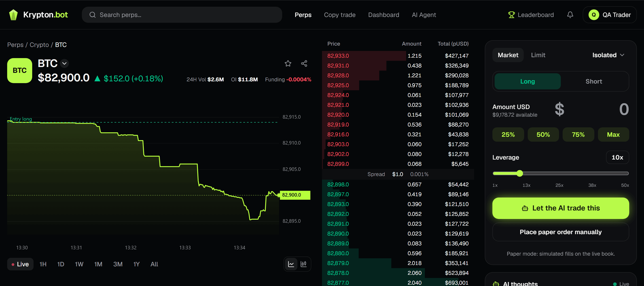Select the Long position toggle

coord(527,81)
